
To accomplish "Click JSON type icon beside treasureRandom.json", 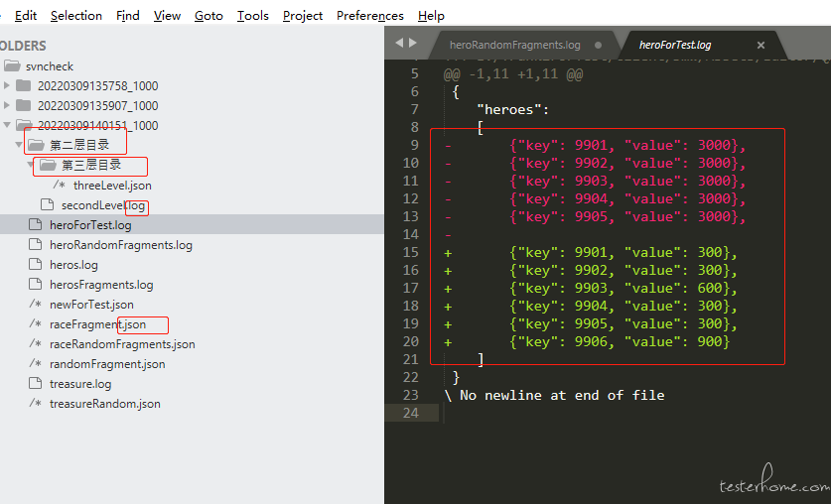I will point(35,404).
